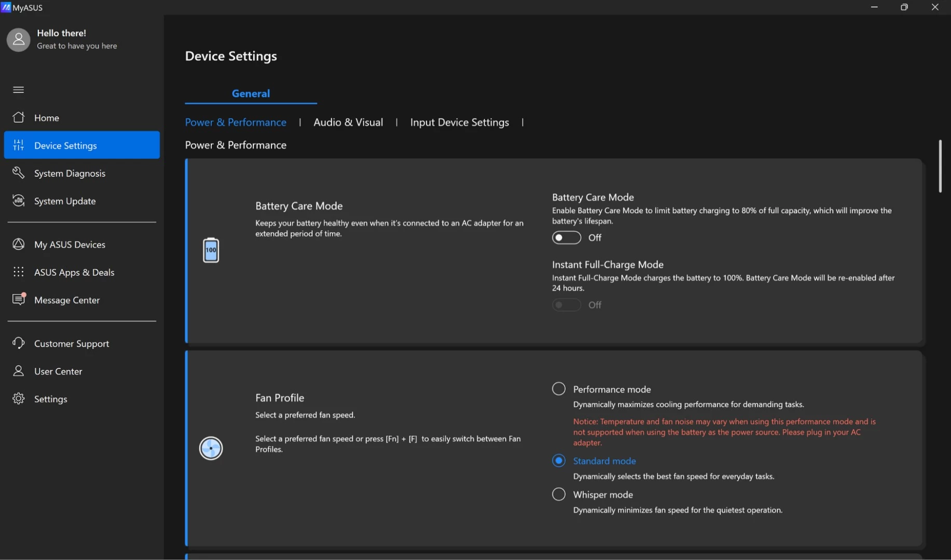Screen dimensions: 951x560
Task: Switch to the General tab
Action: [251, 93]
